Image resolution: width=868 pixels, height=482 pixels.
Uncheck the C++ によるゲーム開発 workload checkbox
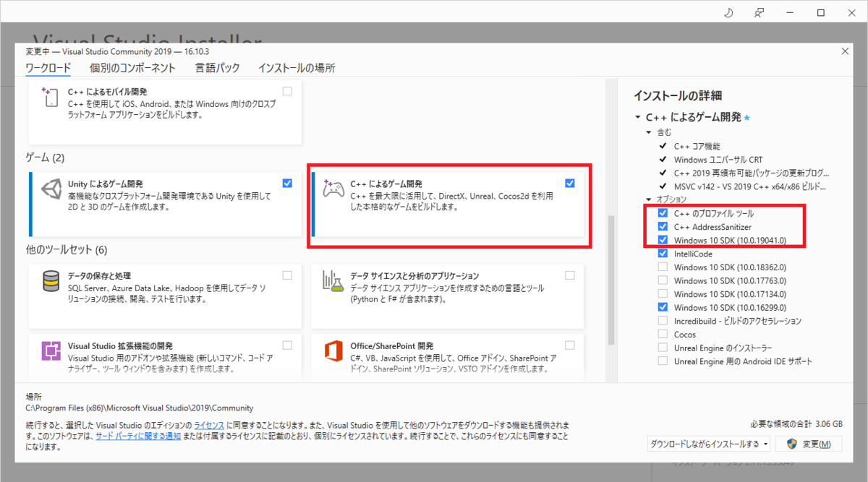pos(570,184)
